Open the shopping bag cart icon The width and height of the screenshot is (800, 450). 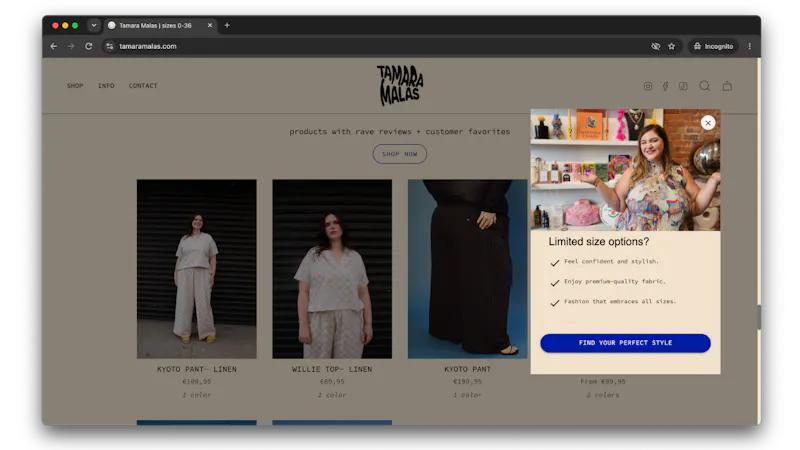(727, 86)
